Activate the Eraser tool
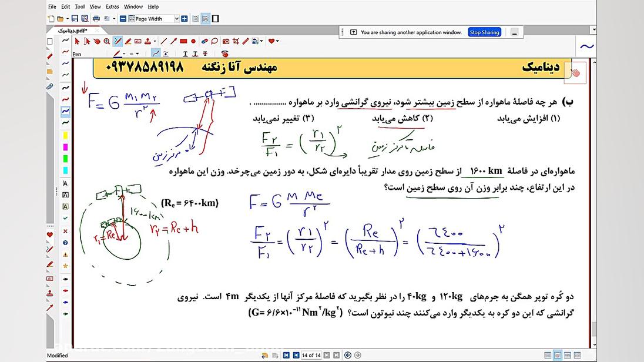The width and height of the screenshot is (644, 362). 204,41
